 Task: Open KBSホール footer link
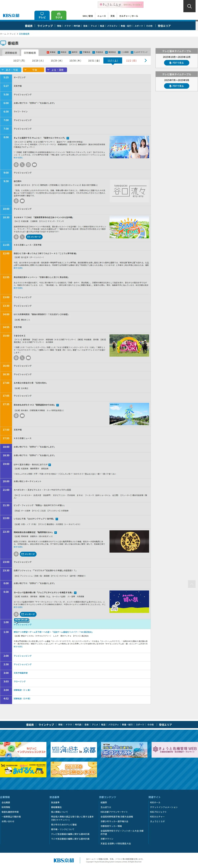coord(155,802)
